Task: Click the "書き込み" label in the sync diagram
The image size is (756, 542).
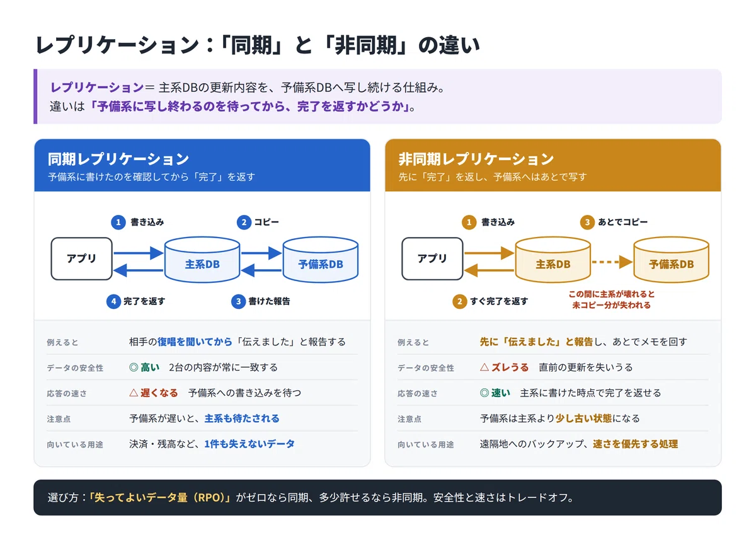Action: [147, 222]
